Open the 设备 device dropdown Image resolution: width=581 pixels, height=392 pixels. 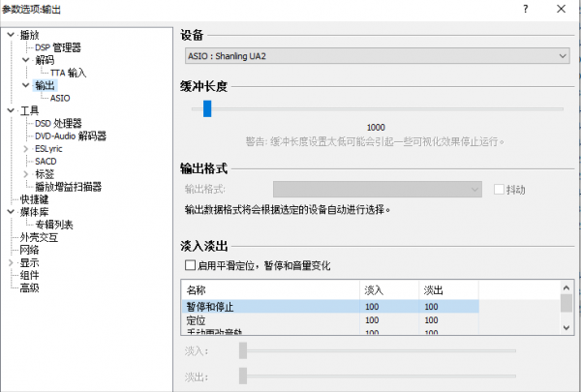click(x=374, y=56)
